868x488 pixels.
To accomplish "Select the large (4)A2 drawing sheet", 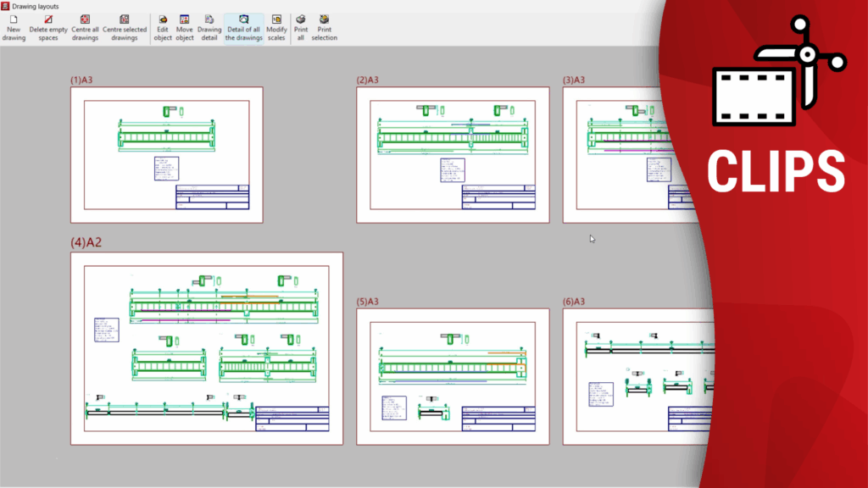I will point(206,347).
